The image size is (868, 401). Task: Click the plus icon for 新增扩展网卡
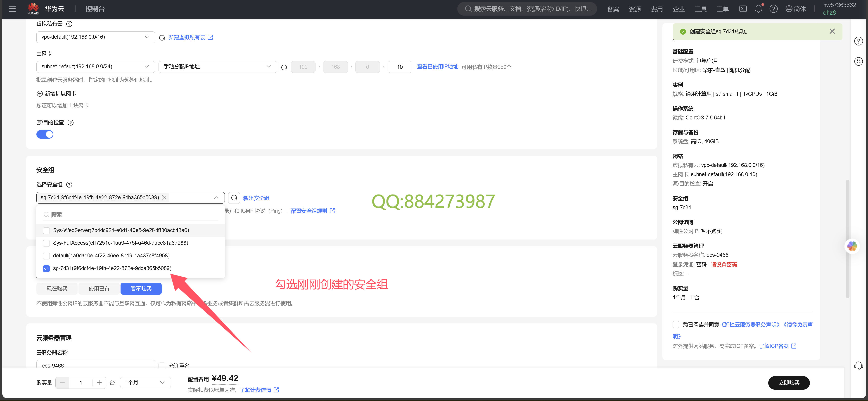click(x=40, y=94)
